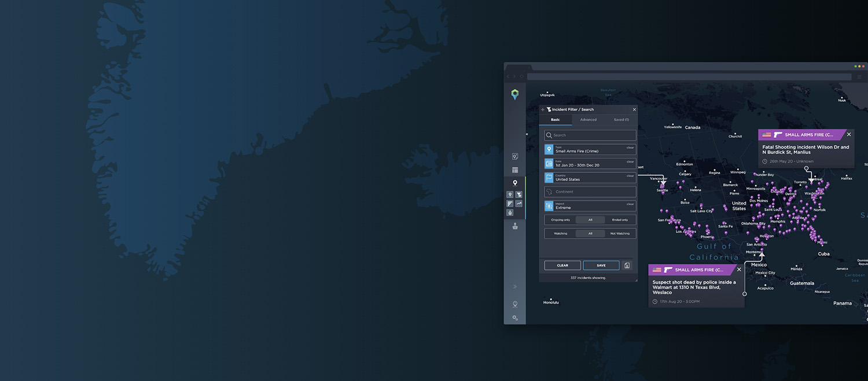Open the Date range filter showing Jan-Dec 20

(x=589, y=164)
